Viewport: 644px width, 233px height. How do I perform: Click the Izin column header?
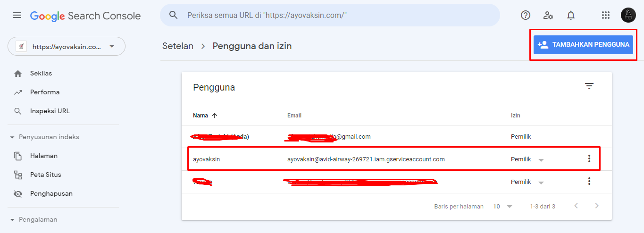pyautogui.click(x=516, y=115)
